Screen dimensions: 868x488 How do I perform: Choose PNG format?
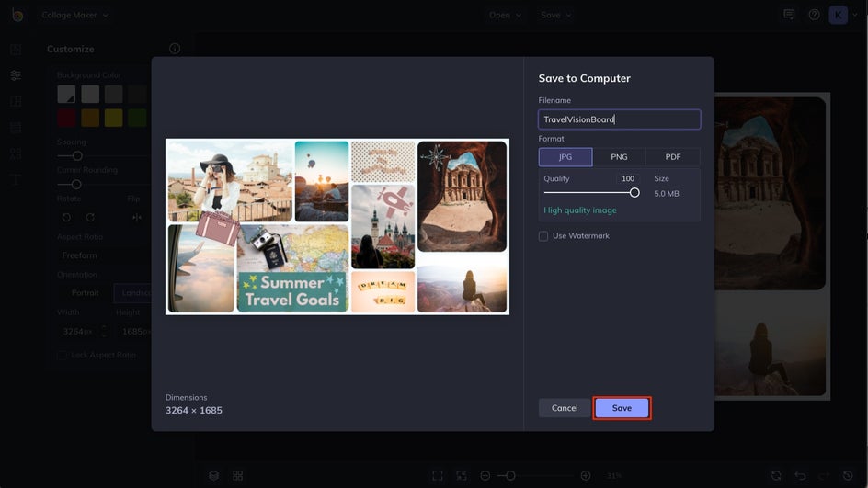tap(619, 157)
